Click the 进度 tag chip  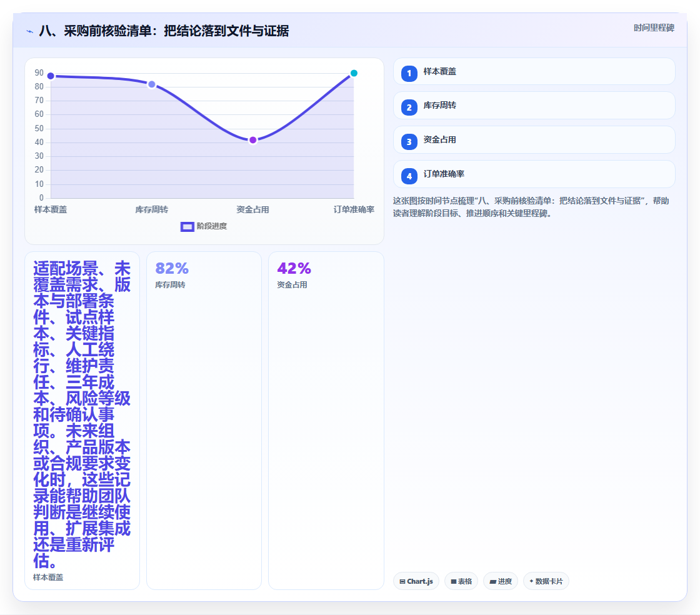point(501,581)
